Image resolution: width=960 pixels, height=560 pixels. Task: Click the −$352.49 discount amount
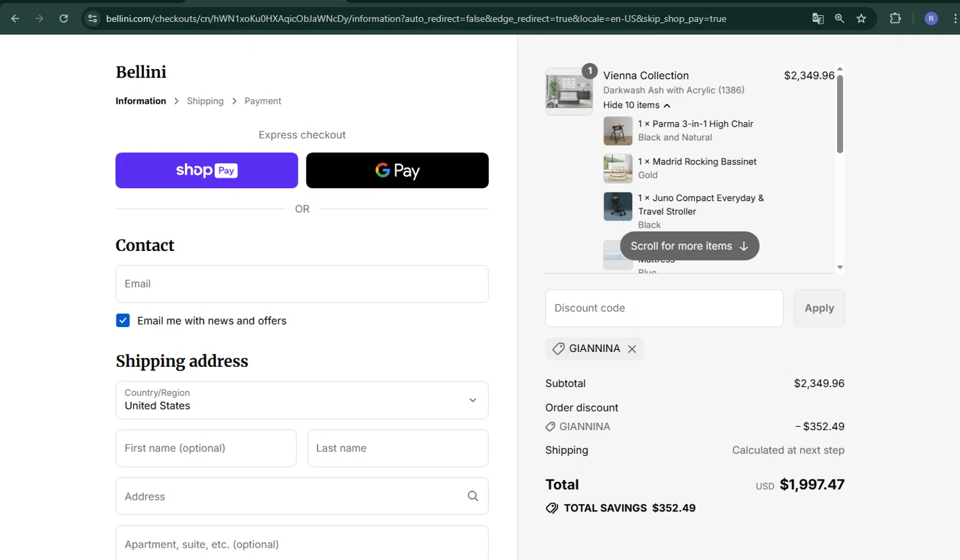click(820, 426)
